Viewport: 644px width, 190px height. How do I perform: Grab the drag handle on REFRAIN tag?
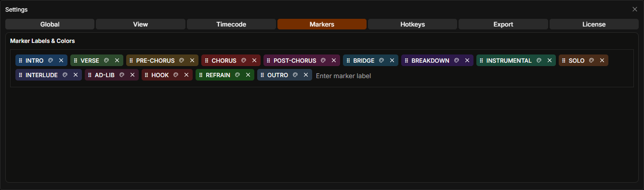pos(201,75)
